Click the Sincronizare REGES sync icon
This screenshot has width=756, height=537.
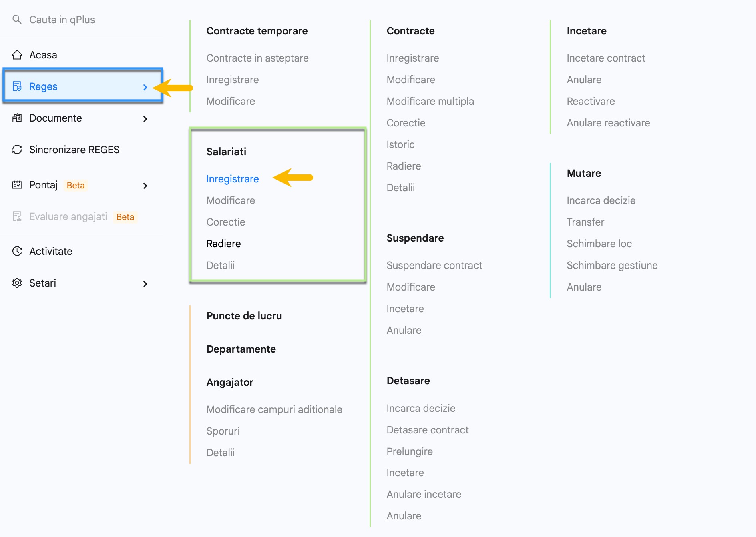17,150
